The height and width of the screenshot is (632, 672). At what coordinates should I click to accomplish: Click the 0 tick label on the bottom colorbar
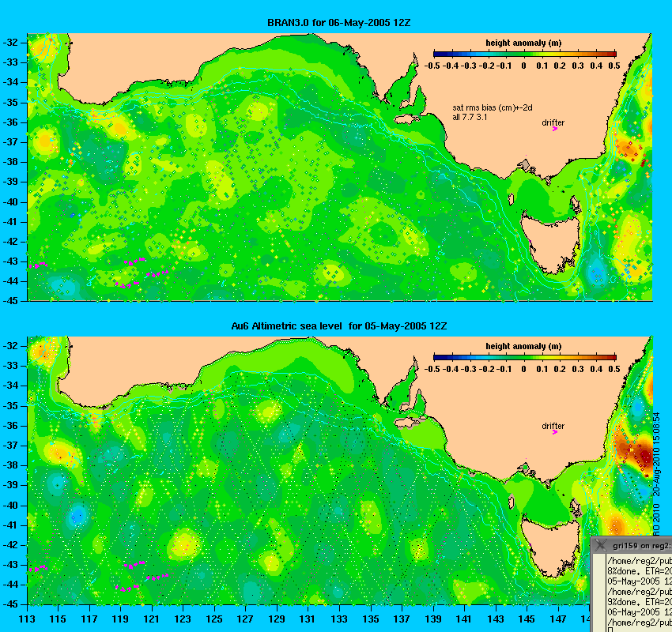point(523,369)
